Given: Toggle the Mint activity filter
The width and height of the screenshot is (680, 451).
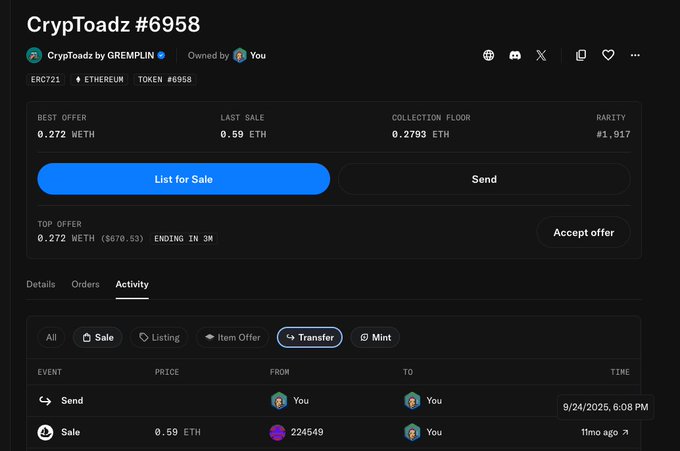Looking at the screenshot, I should coord(375,337).
